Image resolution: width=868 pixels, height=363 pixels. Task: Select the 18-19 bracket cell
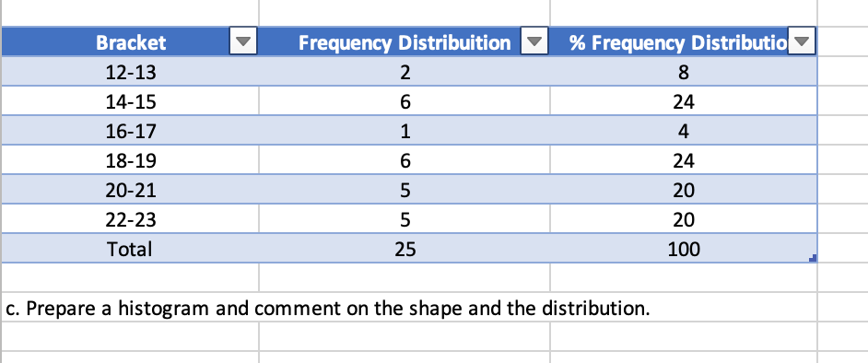[130, 160]
